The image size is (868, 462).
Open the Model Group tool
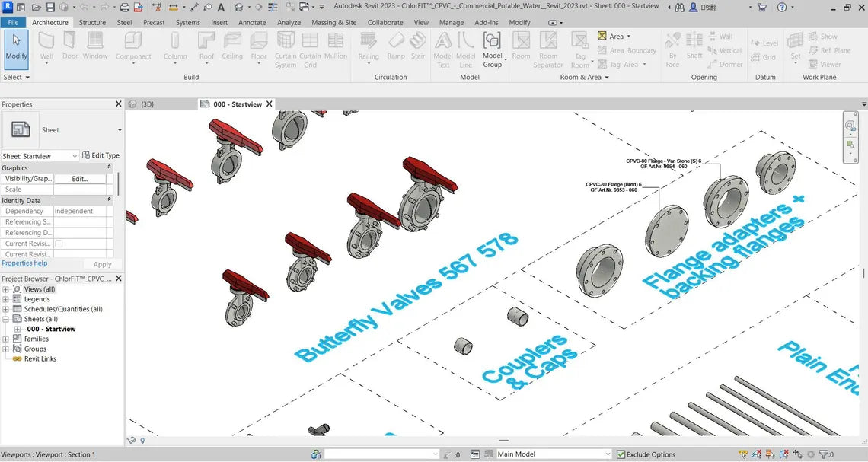coord(492,49)
